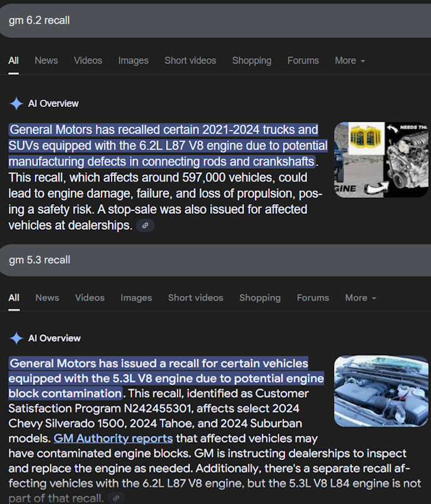Open Forums tab in gm 5.3 results

coord(313,297)
